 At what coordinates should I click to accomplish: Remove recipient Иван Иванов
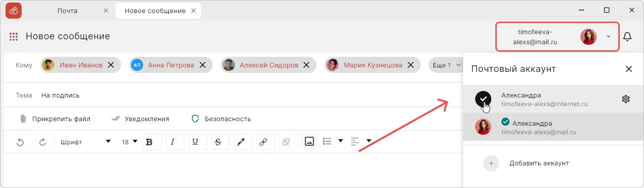click(111, 65)
